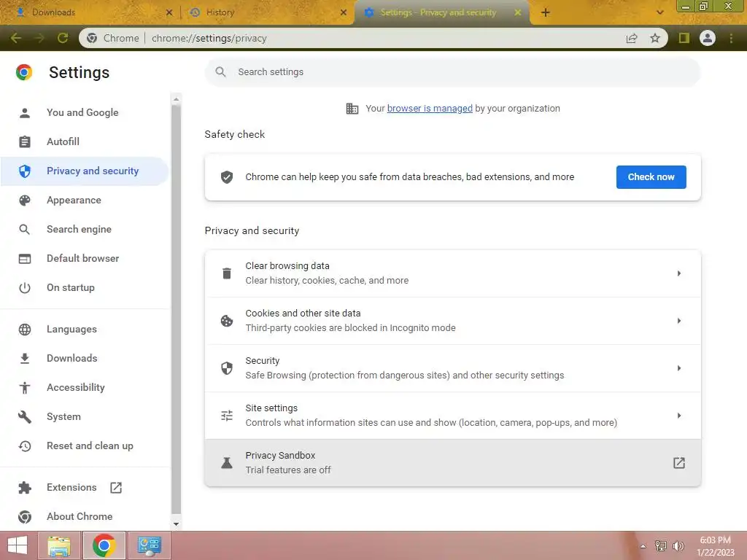Open Accessibility settings section

click(x=85, y=388)
